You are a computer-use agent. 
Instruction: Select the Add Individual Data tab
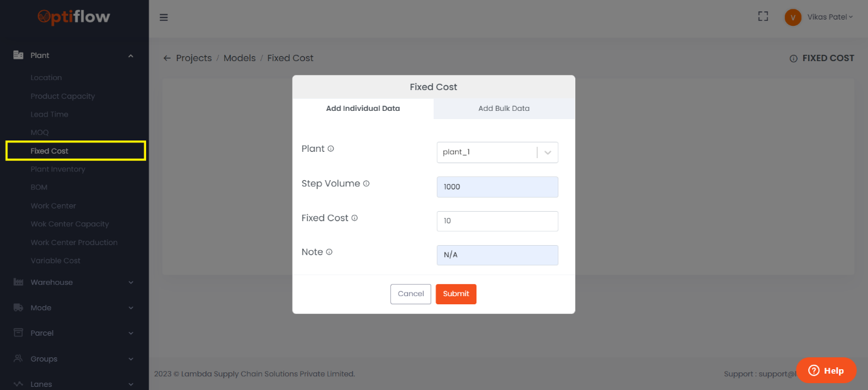coord(363,108)
